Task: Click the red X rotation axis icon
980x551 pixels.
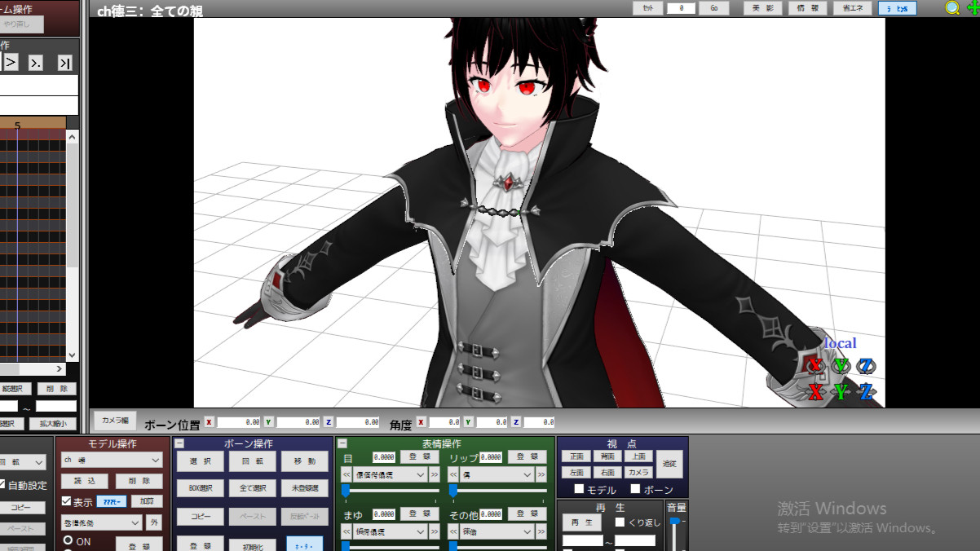Action: tap(814, 366)
